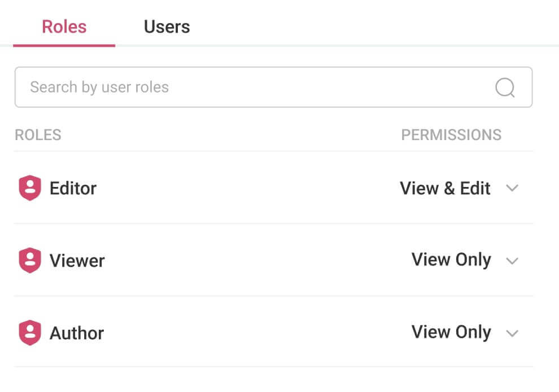Click blank space in the Viewer row
This screenshot has height=392, width=559.
pos(254,260)
